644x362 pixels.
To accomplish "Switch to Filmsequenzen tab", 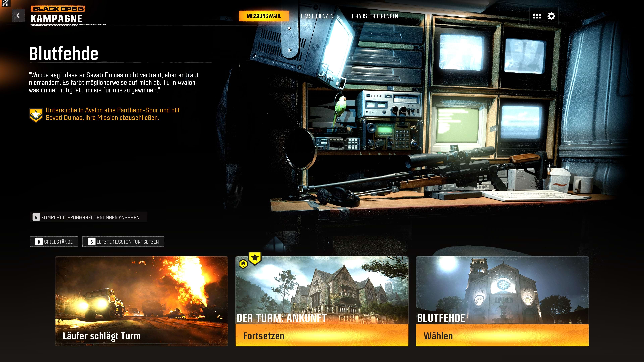I will click(316, 16).
